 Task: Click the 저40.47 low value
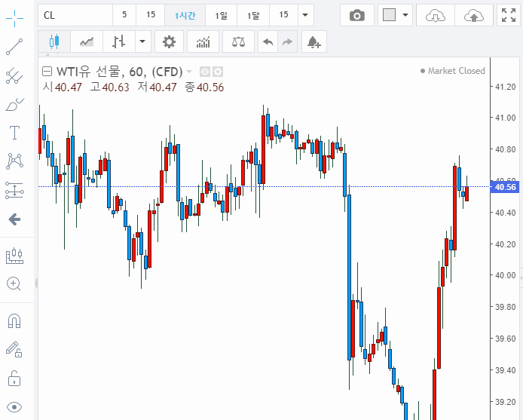click(x=157, y=87)
